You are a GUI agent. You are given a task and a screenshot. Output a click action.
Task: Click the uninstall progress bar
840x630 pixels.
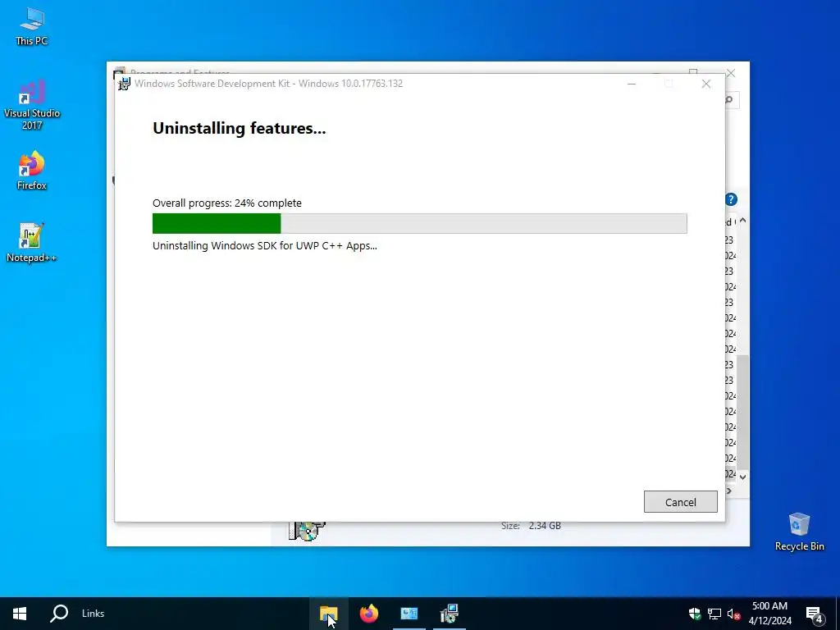coord(419,223)
